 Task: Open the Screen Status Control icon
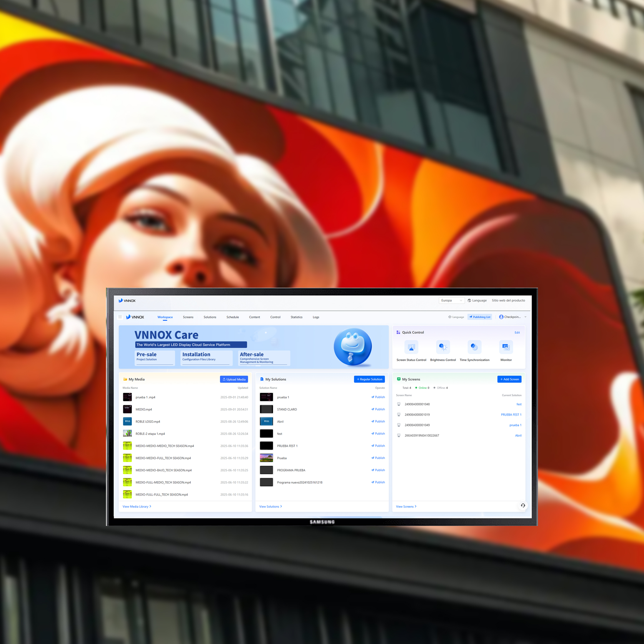[x=411, y=347]
